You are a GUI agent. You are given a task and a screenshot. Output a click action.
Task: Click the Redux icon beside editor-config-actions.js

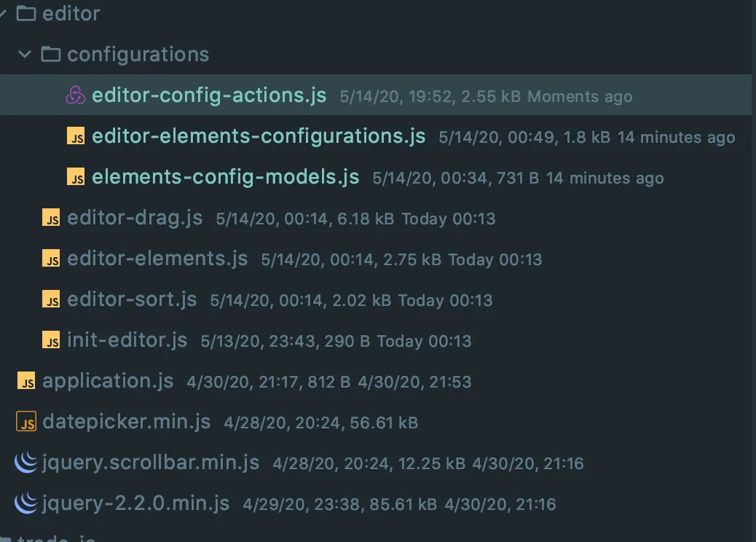(76, 96)
